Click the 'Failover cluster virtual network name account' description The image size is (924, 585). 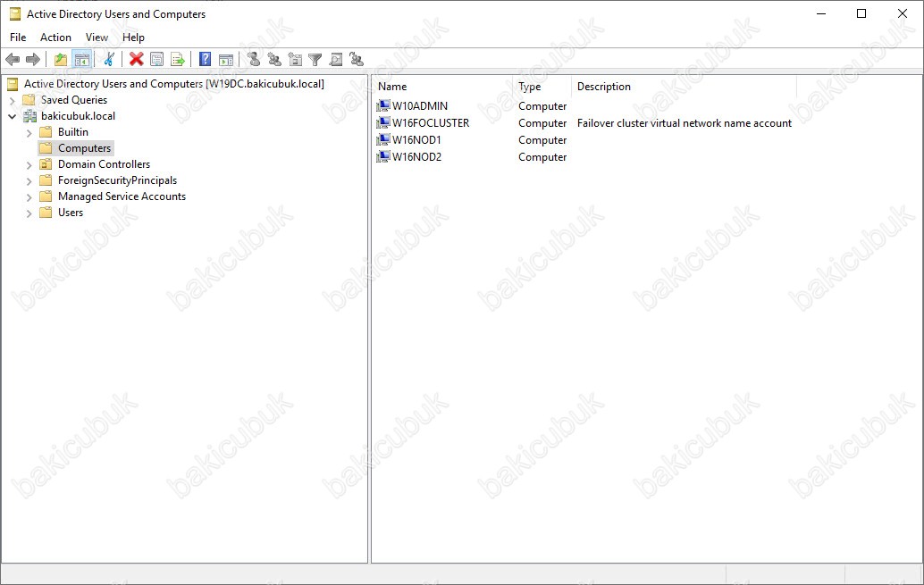coord(685,123)
